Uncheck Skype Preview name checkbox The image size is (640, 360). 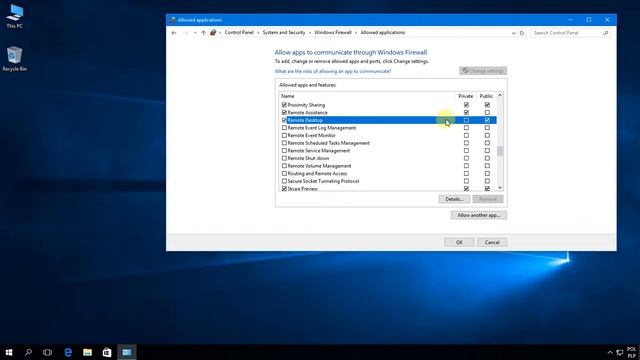(284, 189)
